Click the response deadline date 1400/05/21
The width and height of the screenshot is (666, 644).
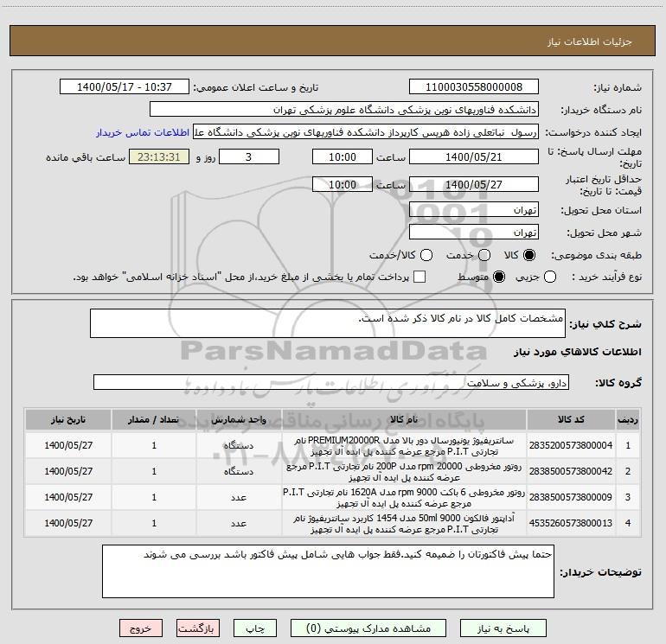pyautogui.click(x=474, y=156)
